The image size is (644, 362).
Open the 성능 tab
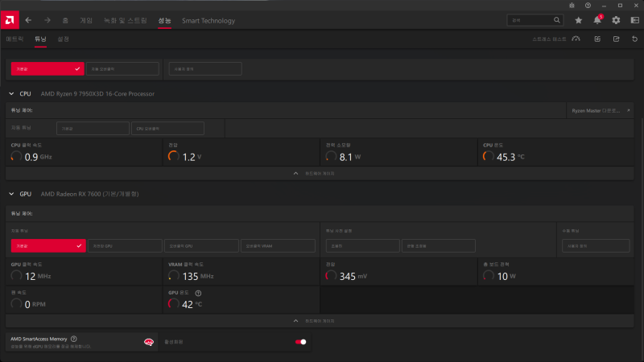pos(165,21)
